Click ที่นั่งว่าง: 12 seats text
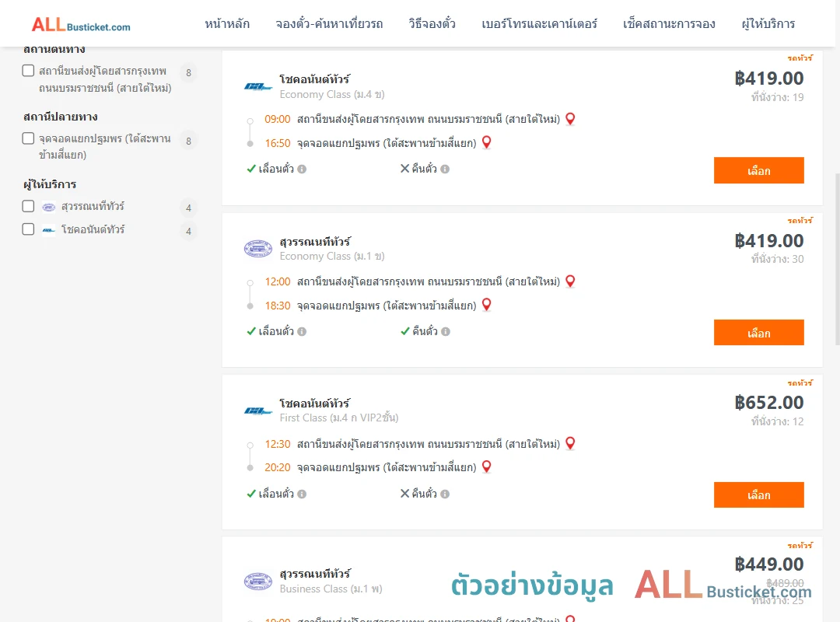The image size is (840, 622). coord(777,421)
